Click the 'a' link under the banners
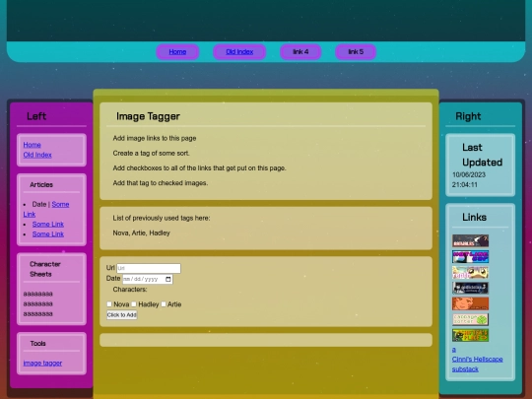This screenshot has height=399, width=532. [x=454, y=350]
